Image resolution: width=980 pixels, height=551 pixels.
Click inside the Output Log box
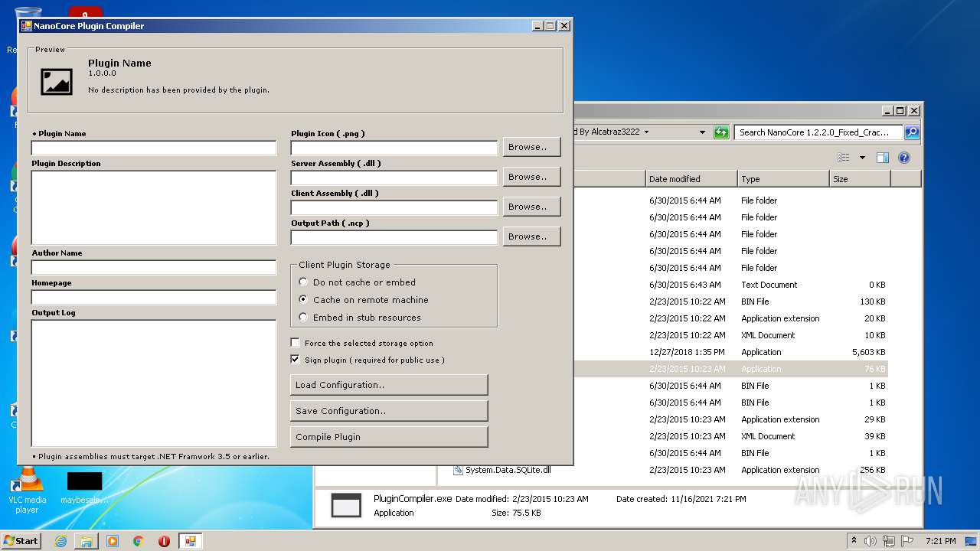click(154, 383)
